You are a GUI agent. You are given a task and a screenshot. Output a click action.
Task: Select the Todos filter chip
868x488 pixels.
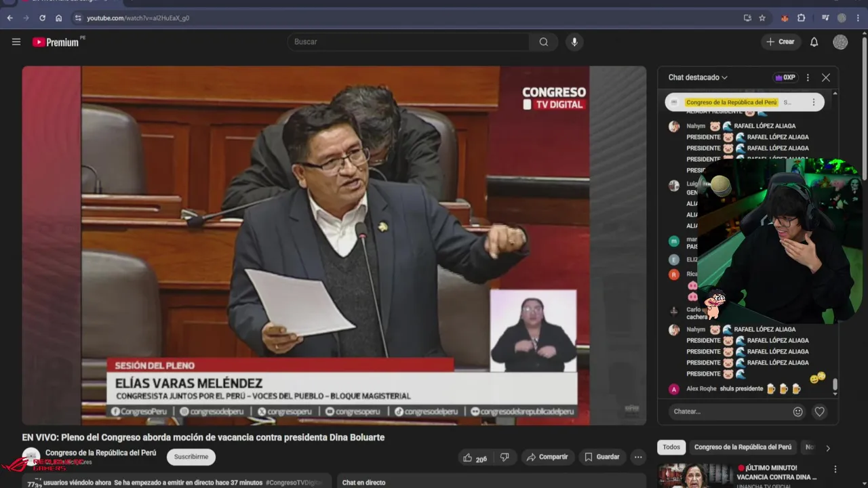point(671,447)
